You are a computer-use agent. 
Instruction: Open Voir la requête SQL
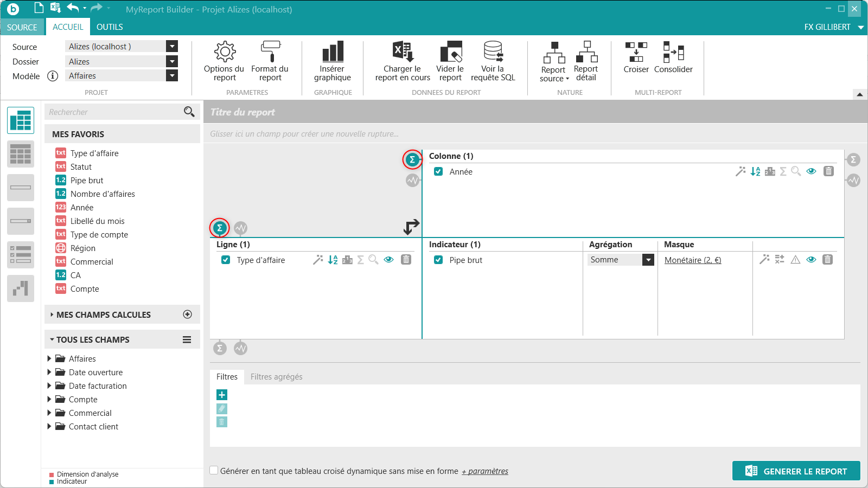coord(493,61)
